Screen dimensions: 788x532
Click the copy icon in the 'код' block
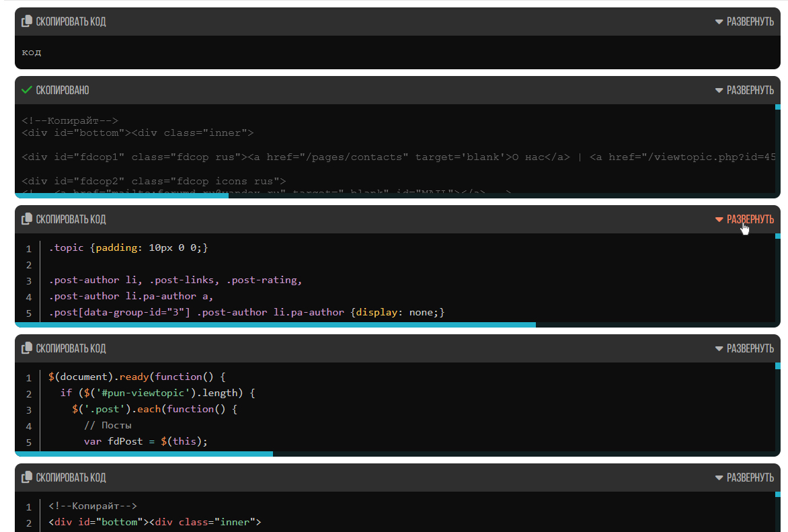click(x=27, y=22)
